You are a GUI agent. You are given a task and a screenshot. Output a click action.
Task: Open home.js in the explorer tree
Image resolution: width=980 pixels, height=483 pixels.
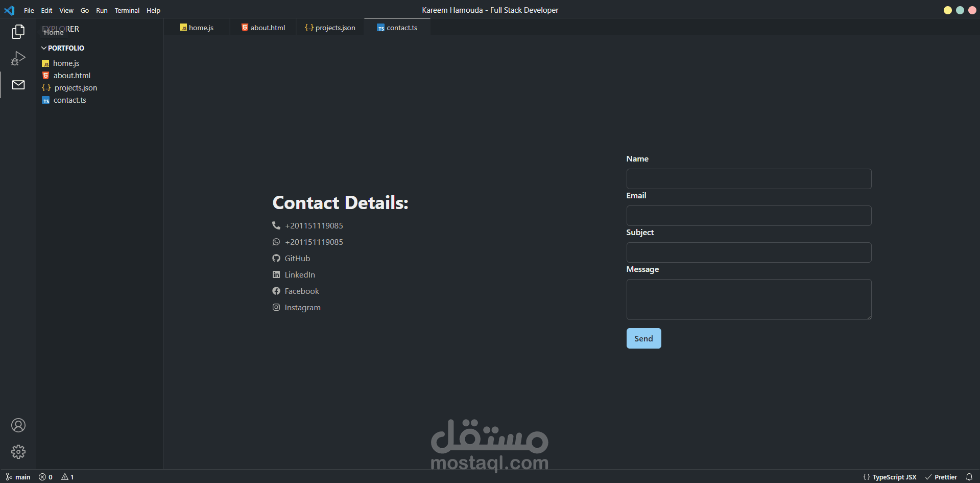tap(66, 63)
